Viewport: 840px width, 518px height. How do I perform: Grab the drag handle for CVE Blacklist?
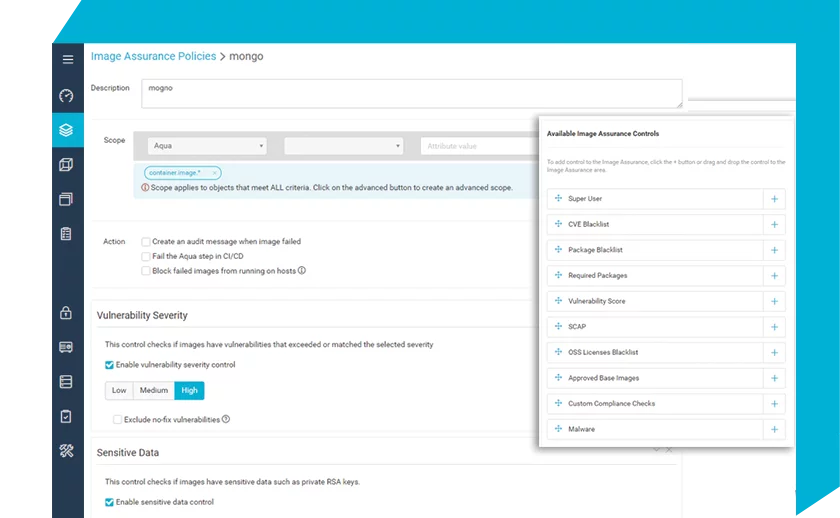tap(558, 224)
